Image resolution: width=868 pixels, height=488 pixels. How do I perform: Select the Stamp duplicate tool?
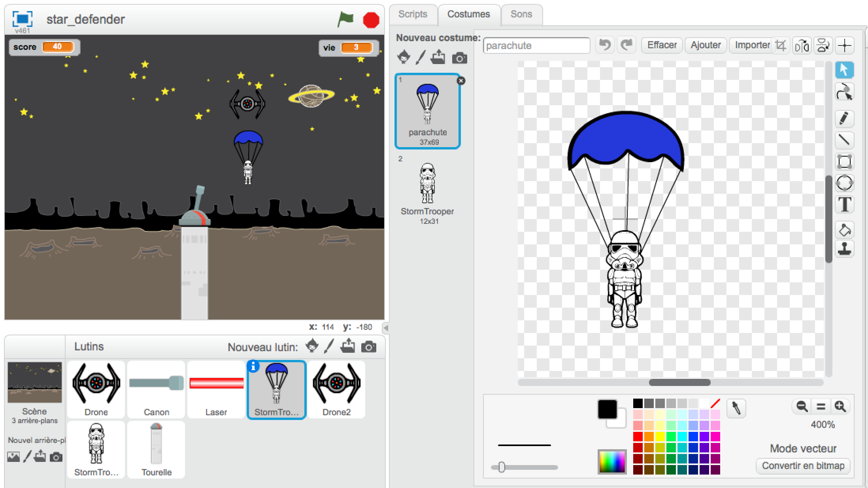[844, 249]
